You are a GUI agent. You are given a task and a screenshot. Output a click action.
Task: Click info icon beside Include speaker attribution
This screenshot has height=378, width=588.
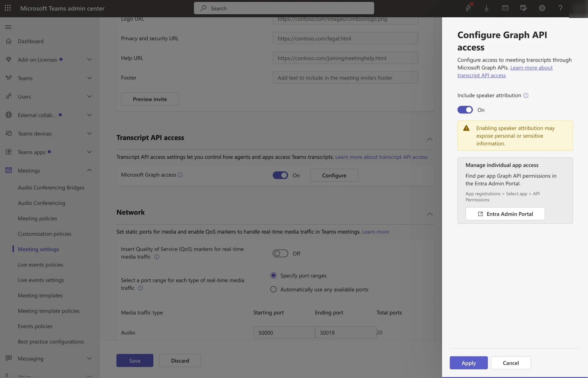pos(526,95)
